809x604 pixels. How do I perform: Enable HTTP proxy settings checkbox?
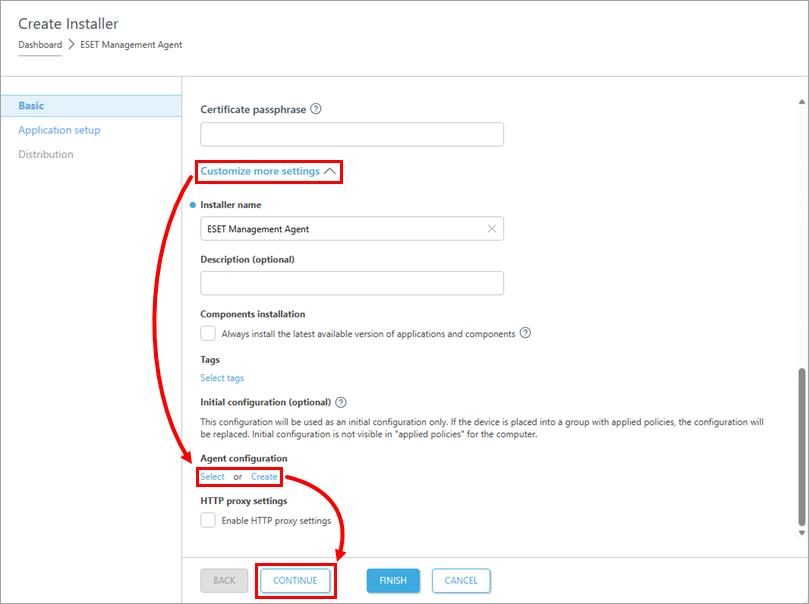[208, 520]
